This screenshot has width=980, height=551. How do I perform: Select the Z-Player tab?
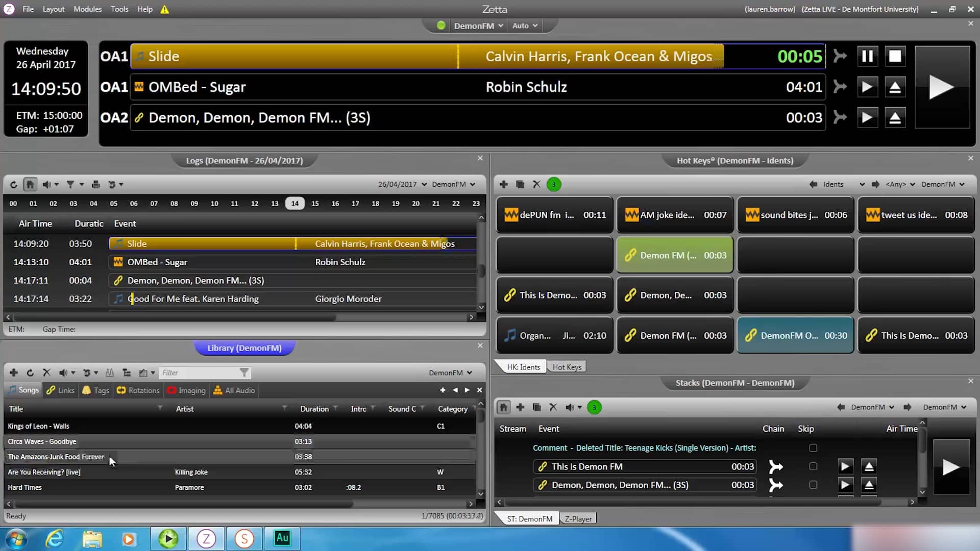[x=578, y=518]
